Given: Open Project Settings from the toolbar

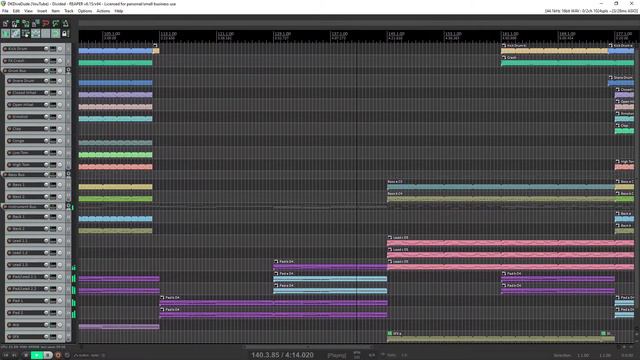Looking at the screenshot, I should click(36, 24).
